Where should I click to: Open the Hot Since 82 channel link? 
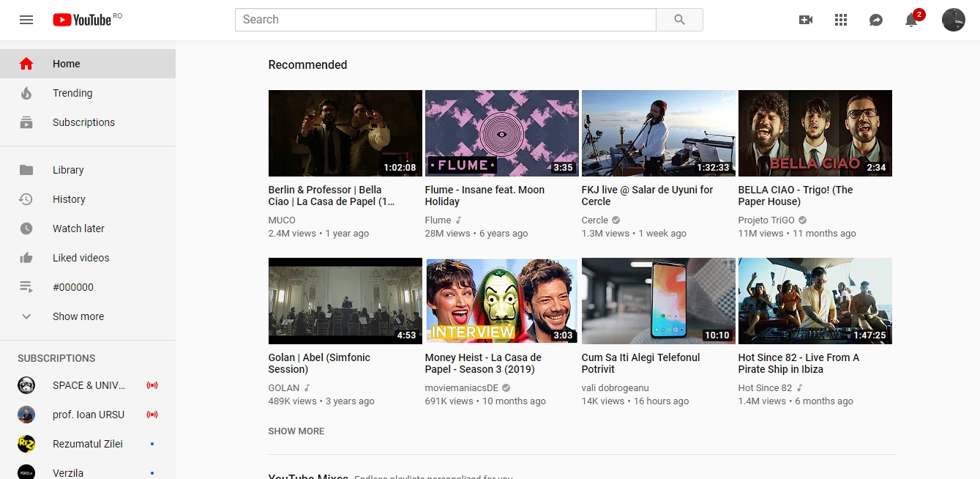pyautogui.click(x=765, y=387)
